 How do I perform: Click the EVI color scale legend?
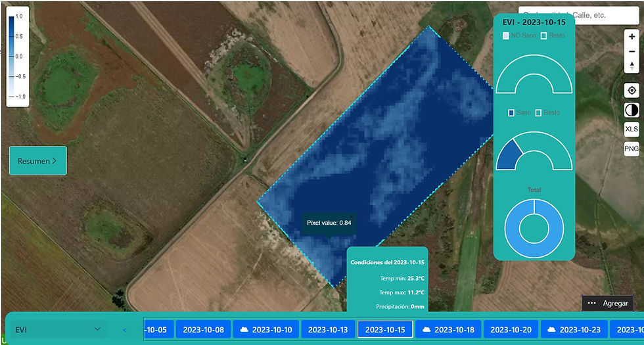(x=18, y=57)
